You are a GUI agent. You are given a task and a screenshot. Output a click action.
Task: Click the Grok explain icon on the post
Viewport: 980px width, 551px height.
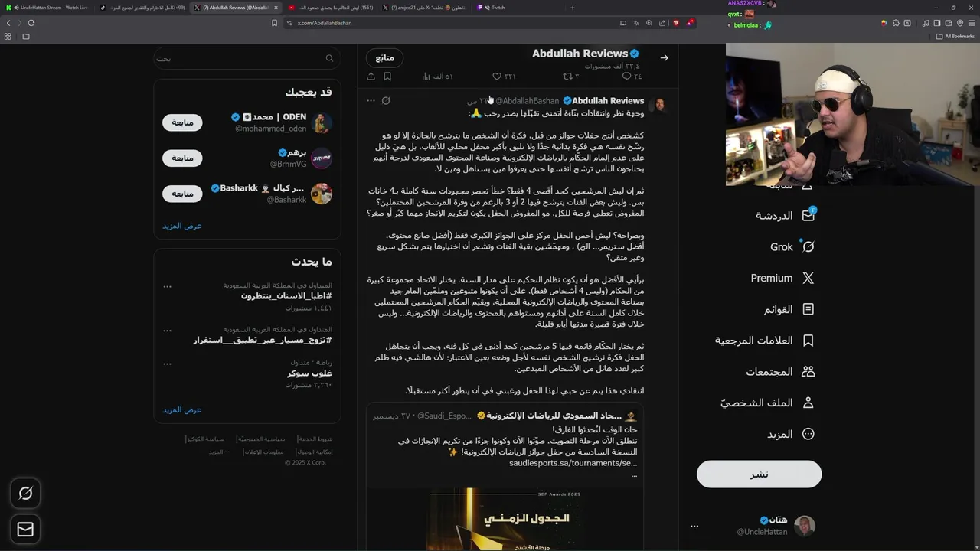tap(386, 100)
